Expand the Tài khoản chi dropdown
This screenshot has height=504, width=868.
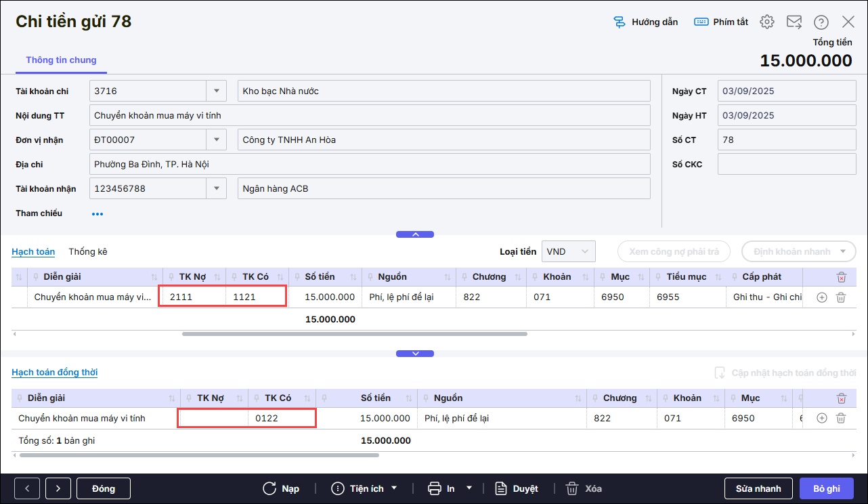coord(216,91)
